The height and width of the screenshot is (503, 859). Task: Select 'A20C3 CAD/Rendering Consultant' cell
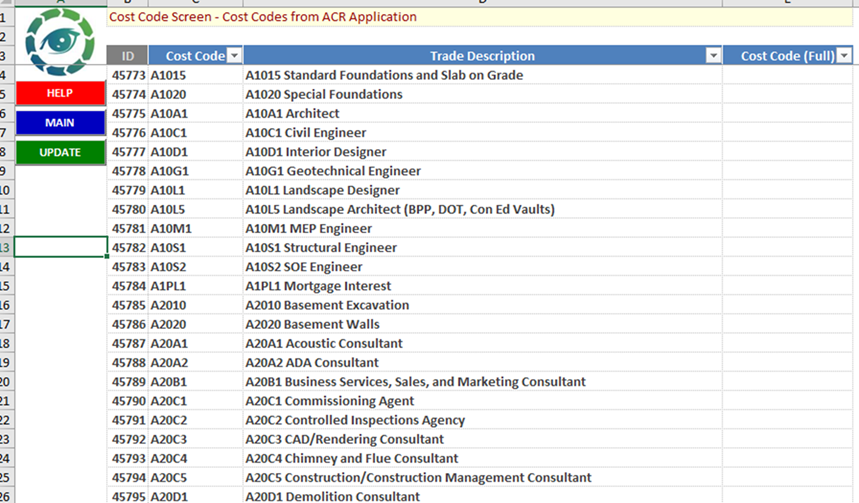(x=483, y=439)
